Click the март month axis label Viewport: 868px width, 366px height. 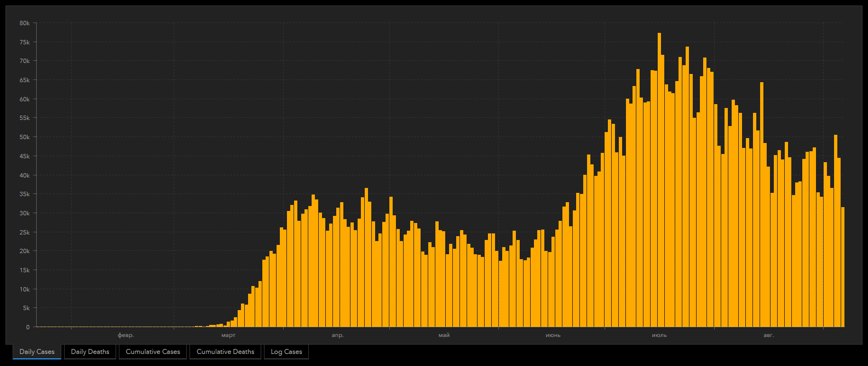coord(228,335)
